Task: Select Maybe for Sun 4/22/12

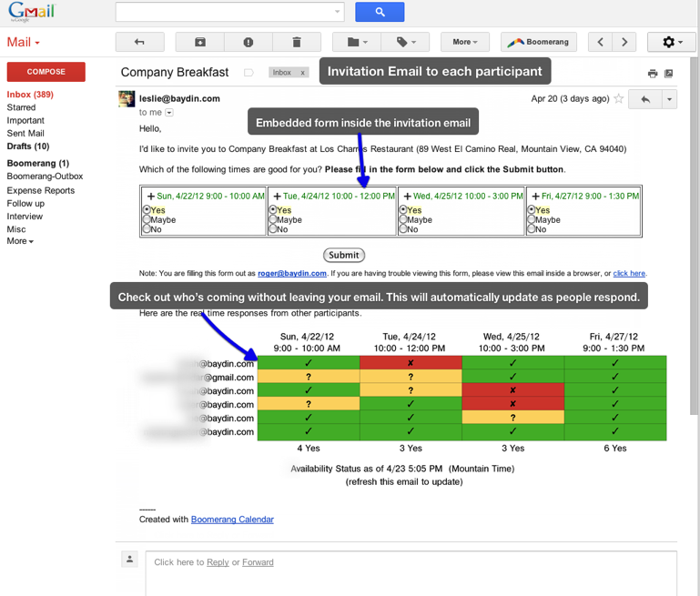Action: 147,219
